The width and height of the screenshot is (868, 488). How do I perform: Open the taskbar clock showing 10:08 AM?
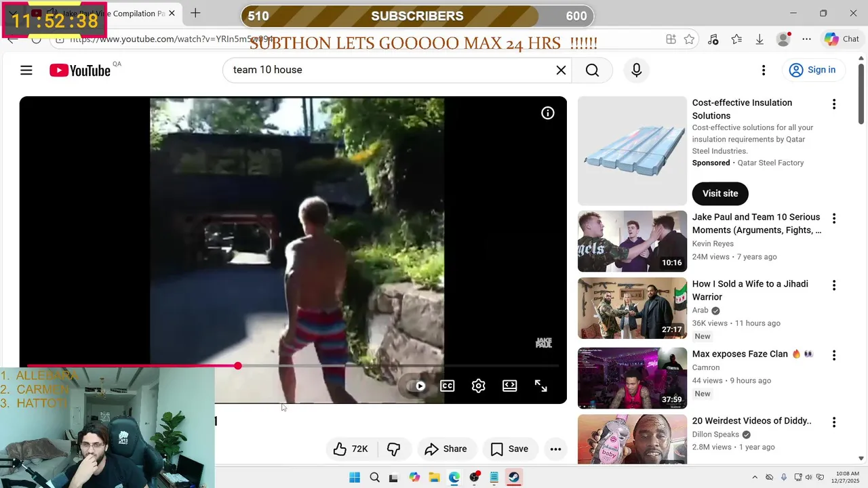(x=847, y=477)
